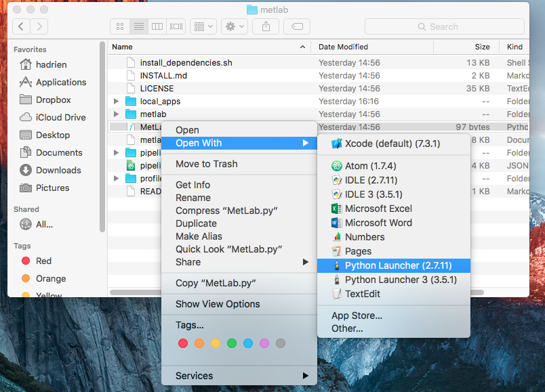The height and width of the screenshot is (392, 545).
Task: Open with IDLE 3 (3.5.1)
Action: coord(393,194)
